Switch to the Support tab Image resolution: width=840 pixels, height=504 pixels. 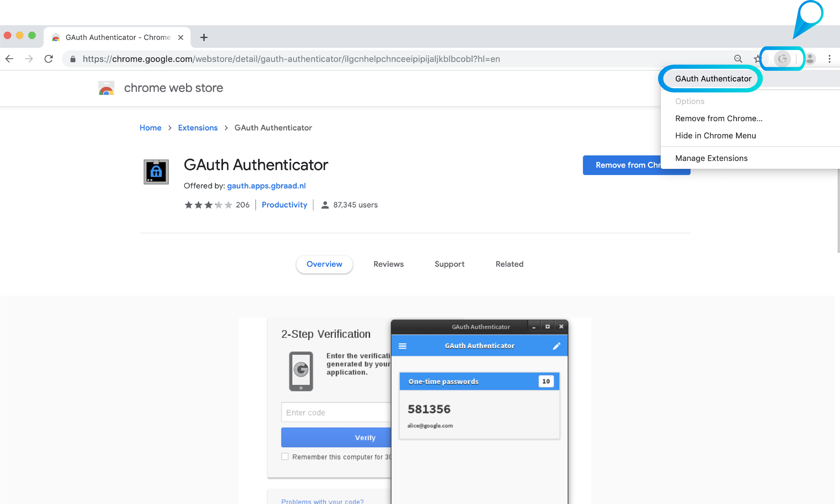pyautogui.click(x=449, y=264)
